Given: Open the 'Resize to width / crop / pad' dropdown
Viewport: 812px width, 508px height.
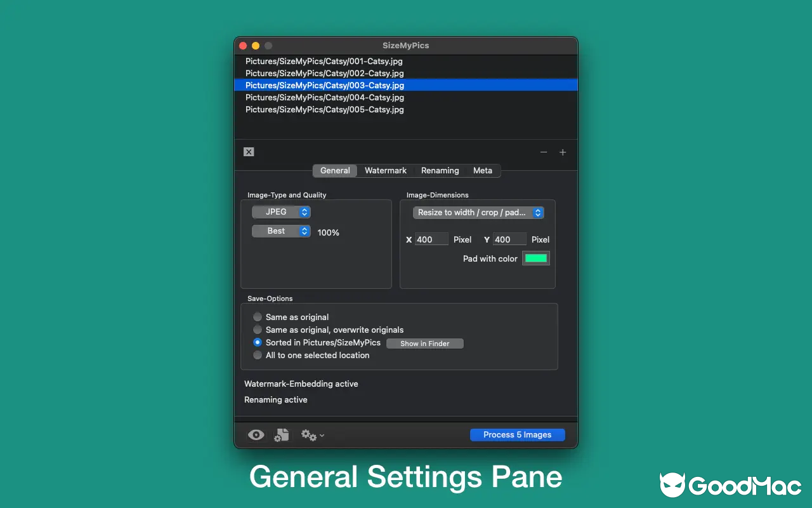Looking at the screenshot, I should [x=478, y=213].
